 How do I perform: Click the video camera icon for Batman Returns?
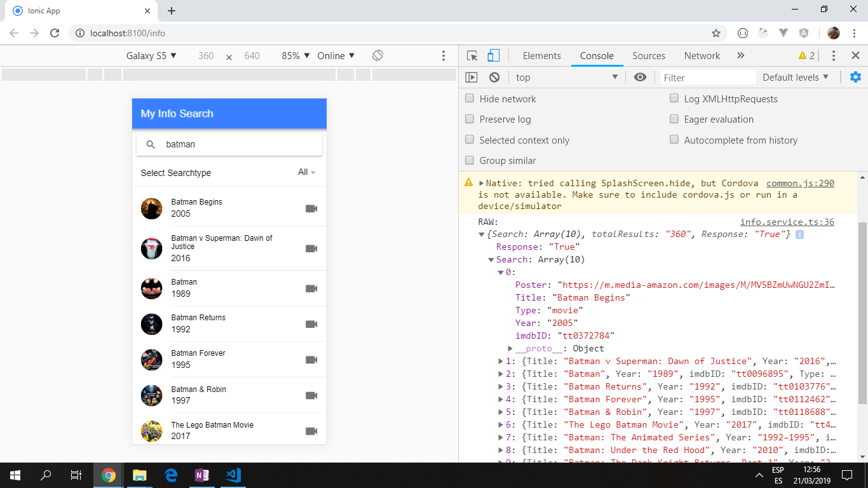click(311, 324)
